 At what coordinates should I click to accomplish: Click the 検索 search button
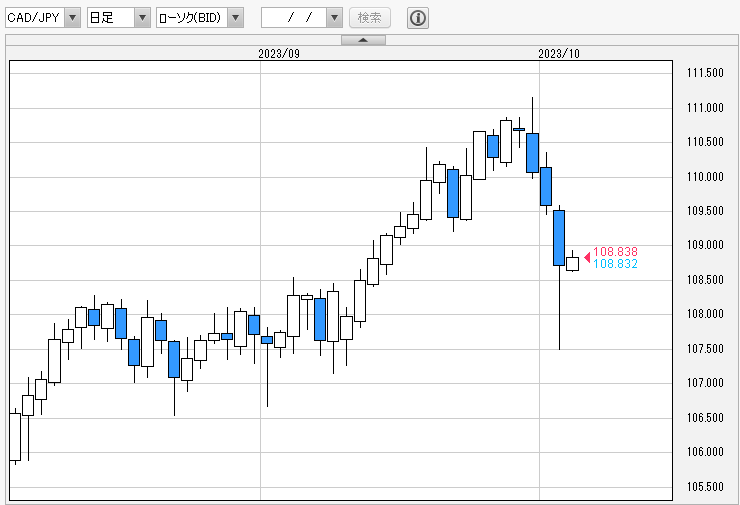point(370,18)
